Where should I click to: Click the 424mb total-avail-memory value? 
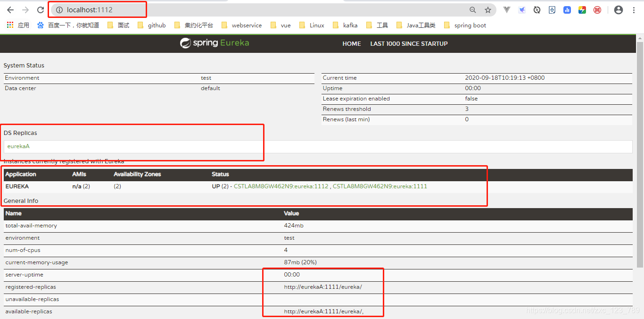tap(293, 226)
